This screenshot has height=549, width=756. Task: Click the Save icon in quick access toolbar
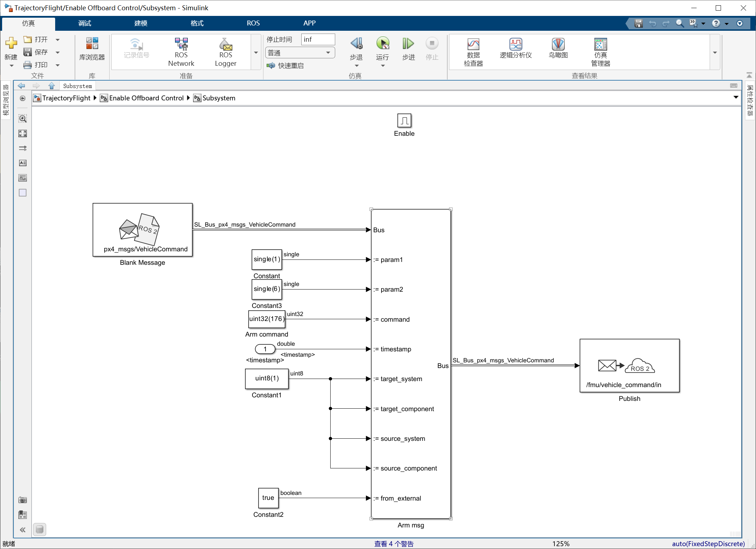coord(638,23)
